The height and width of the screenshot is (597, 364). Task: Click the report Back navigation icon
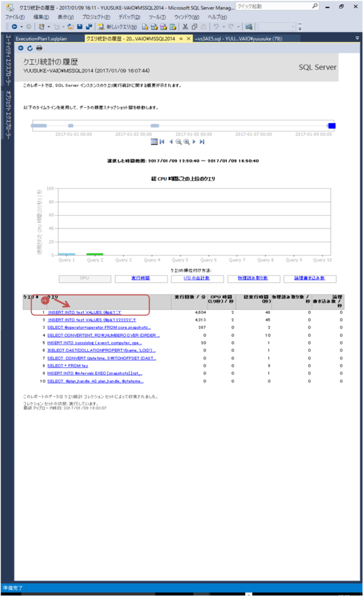pos(21,48)
